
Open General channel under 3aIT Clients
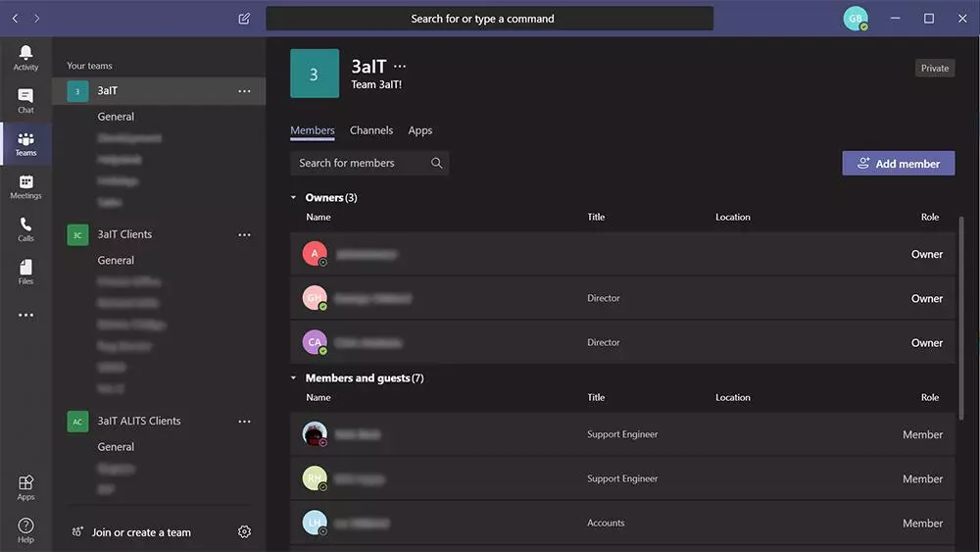point(116,261)
